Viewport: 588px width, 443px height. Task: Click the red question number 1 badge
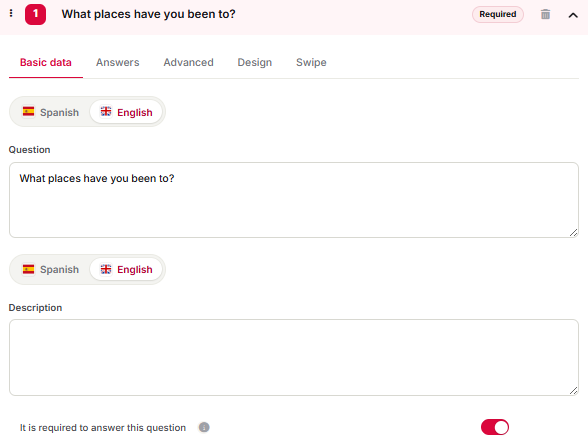[x=35, y=14]
